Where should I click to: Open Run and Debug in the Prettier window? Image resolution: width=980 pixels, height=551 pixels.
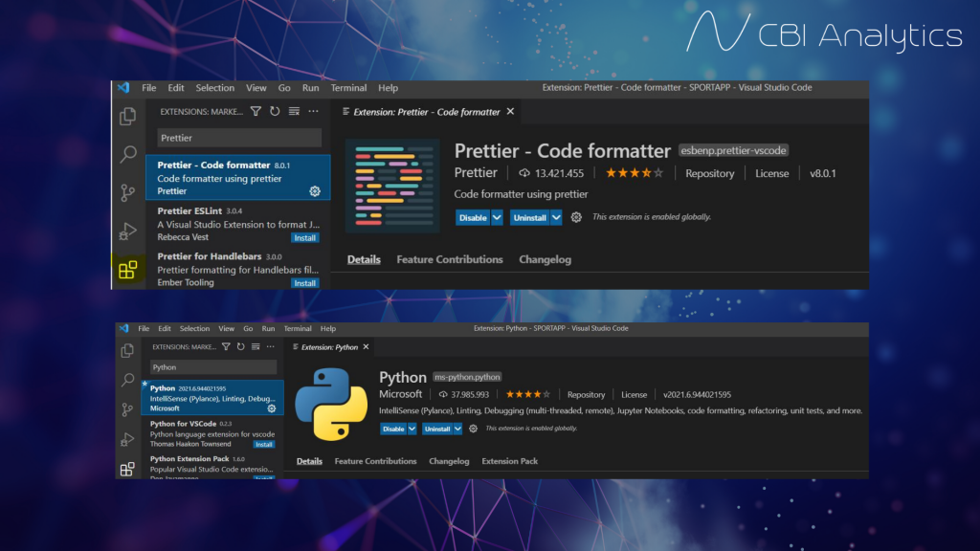pyautogui.click(x=127, y=231)
